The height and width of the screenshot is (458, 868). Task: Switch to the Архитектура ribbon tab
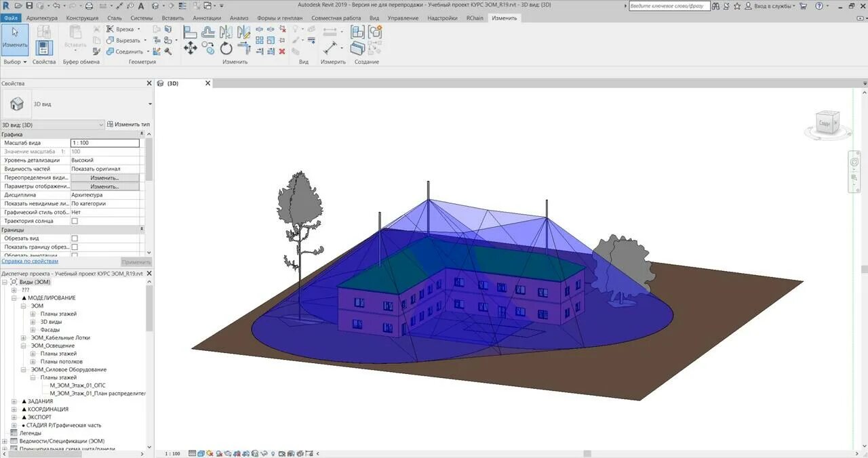click(42, 18)
